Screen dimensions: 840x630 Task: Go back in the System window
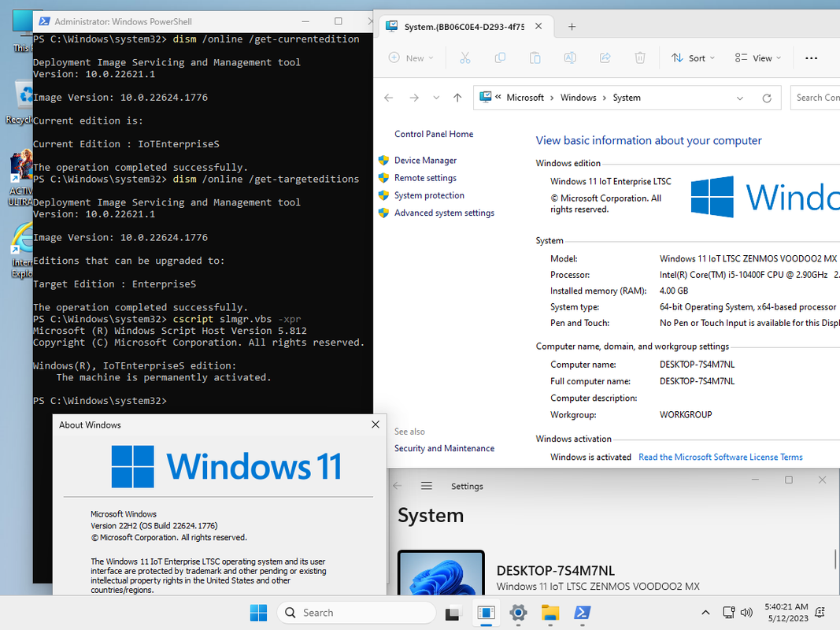(x=388, y=98)
